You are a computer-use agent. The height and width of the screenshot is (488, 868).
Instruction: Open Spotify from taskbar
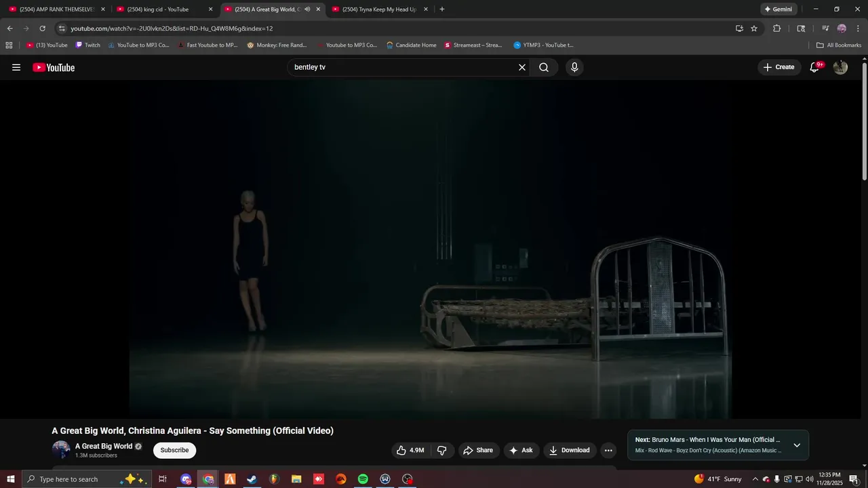[363, 479]
